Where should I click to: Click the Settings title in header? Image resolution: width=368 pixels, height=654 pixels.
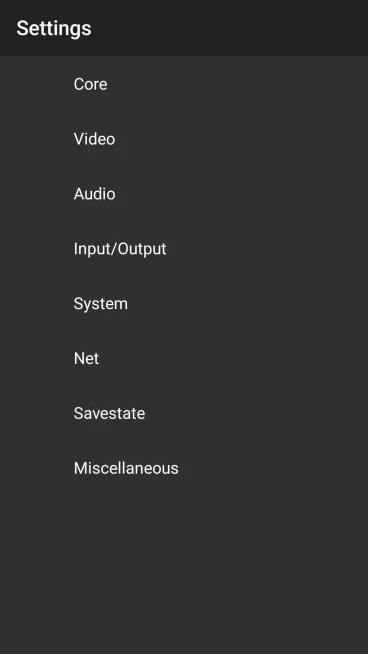pos(54,29)
